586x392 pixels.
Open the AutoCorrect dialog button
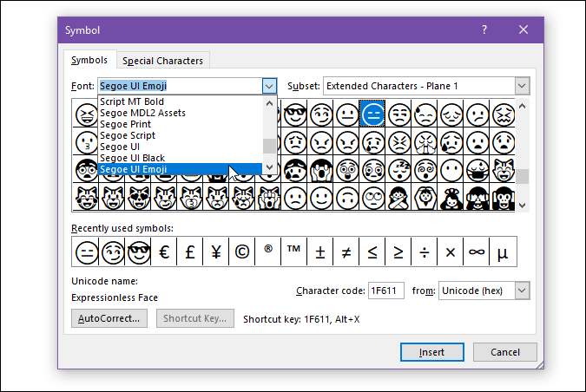point(110,318)
